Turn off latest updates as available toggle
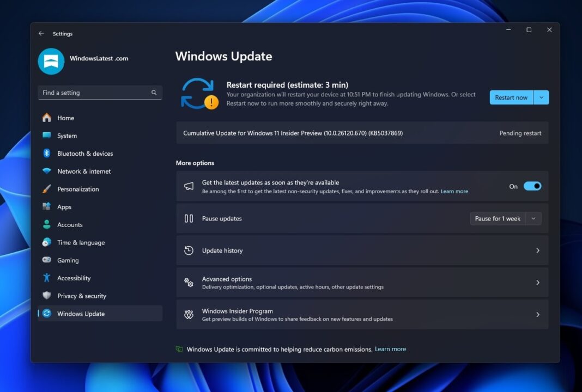The image size is (582, 392). [532, 186]
